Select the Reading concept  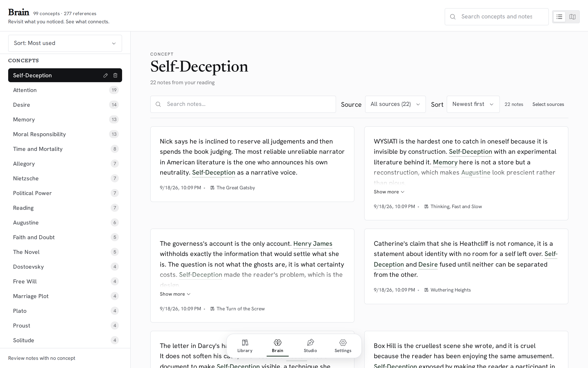pos(65,208)
